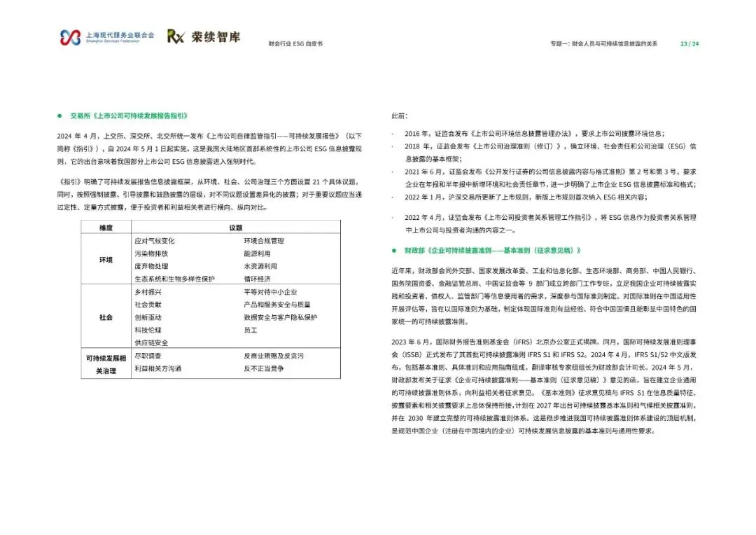This screenshot has height=535, width=756.
Task: Click the 荣续智库 Rx logo
Action: (204, 36)
